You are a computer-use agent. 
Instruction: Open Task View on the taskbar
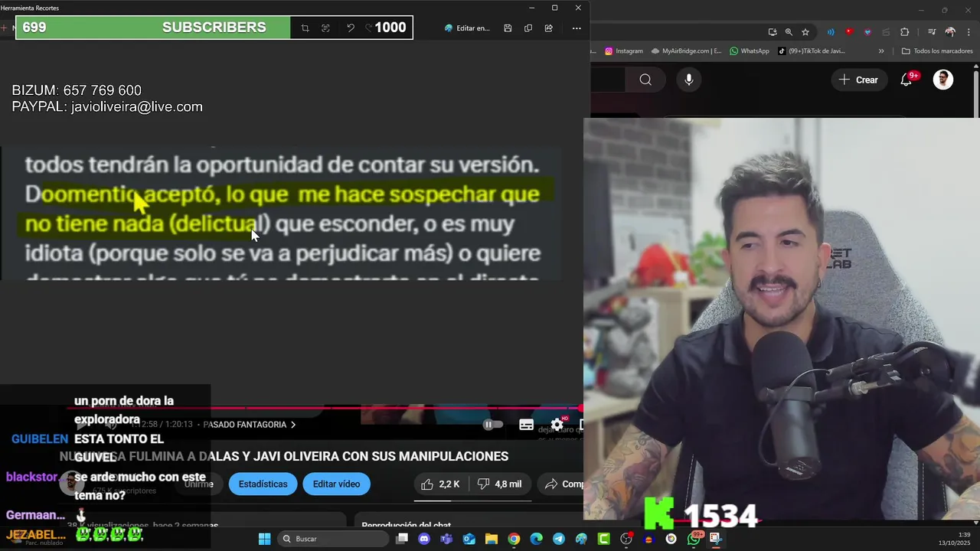pos(402,539)
